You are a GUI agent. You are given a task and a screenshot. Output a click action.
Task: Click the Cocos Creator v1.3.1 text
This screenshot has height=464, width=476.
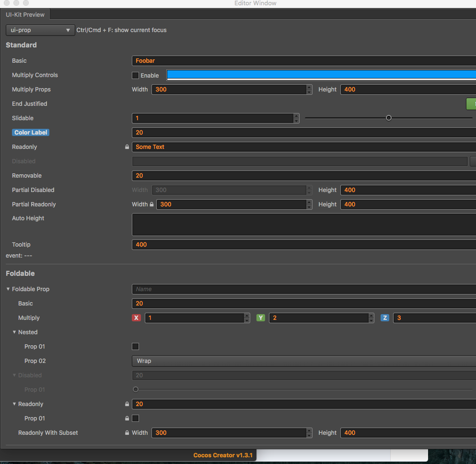pos(223,455)
